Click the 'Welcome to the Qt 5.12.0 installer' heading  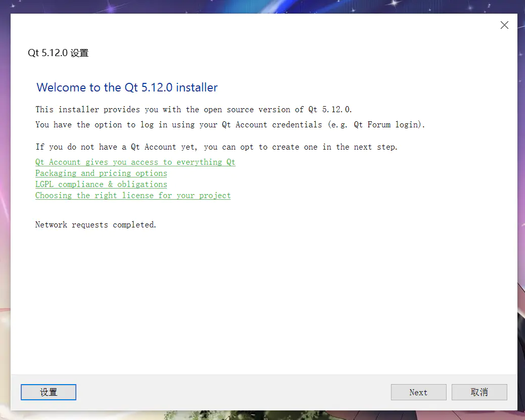click(127, 87)
